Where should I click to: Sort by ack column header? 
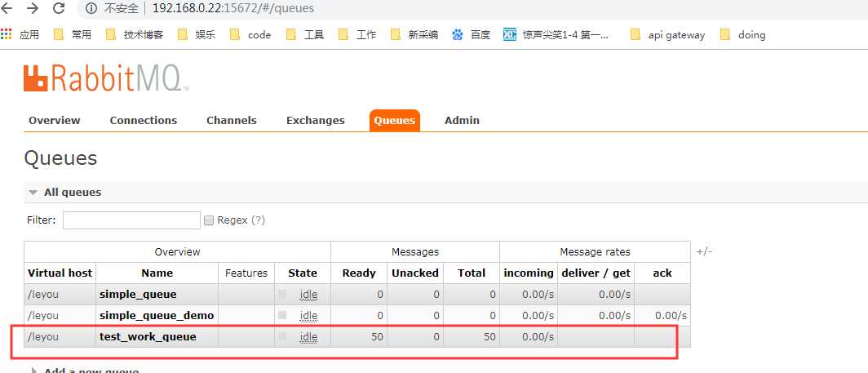(662, 273)
